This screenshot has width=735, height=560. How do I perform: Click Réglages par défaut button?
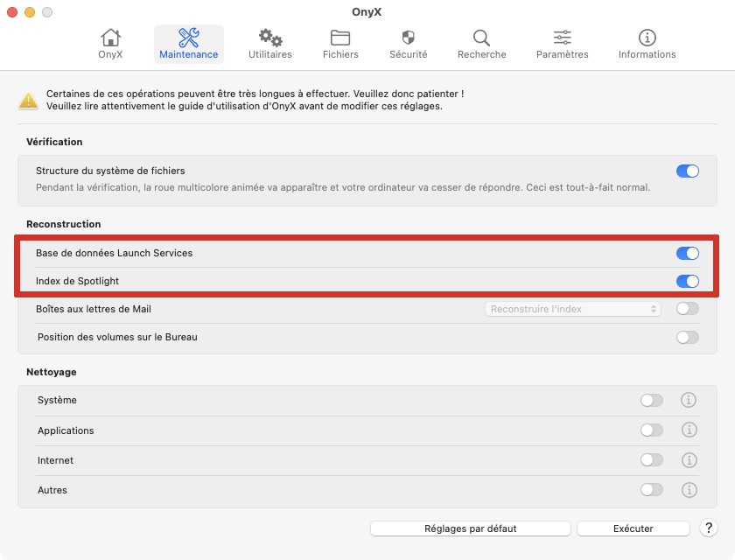point(470,528)
